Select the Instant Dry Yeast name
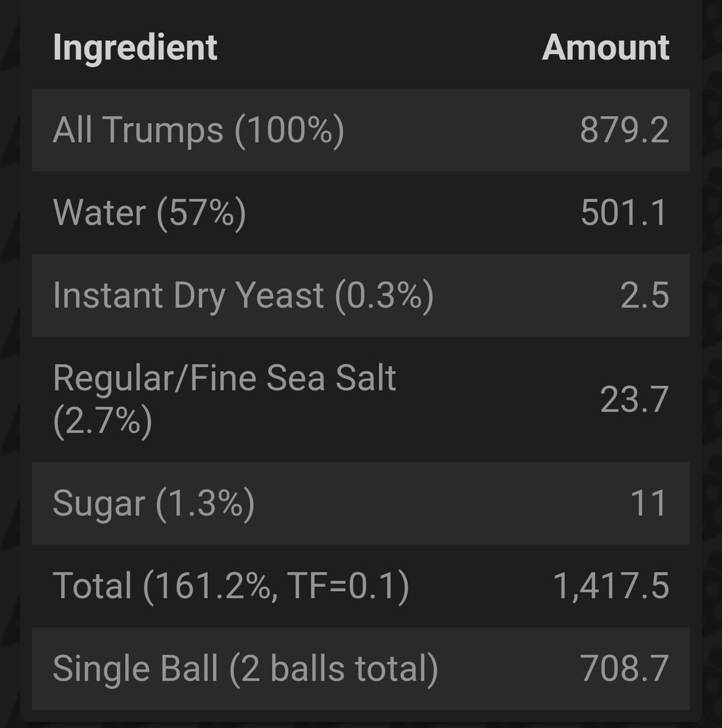Screen dimensions: 722x728 (x=188, y=295)
